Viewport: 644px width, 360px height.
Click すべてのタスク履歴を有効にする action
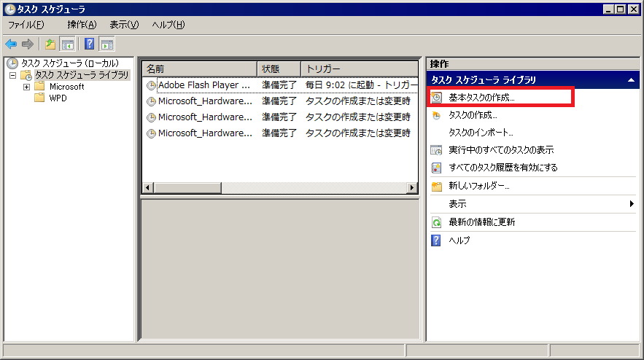pos(503,168)
